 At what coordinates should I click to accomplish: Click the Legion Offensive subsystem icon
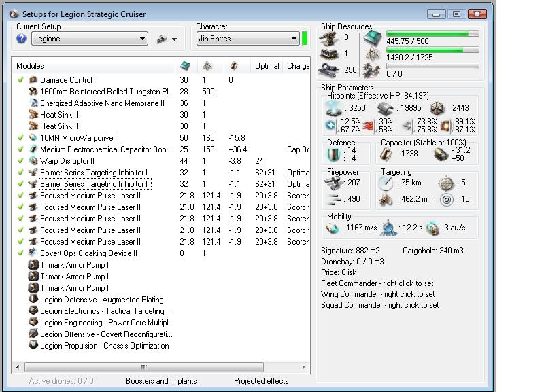(33, 334)
